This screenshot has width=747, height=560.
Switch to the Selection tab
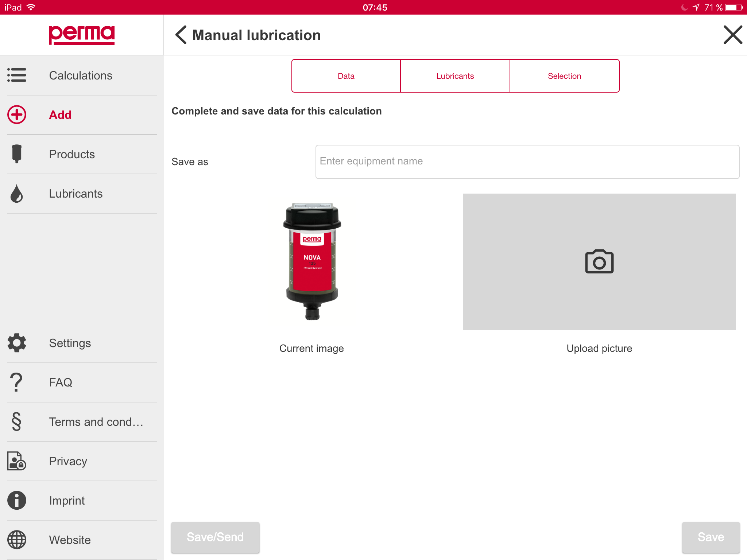[564, 76]
